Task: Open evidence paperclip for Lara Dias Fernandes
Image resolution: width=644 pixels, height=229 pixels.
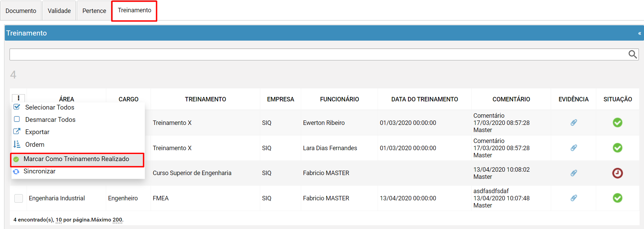Action: point(574,148)
